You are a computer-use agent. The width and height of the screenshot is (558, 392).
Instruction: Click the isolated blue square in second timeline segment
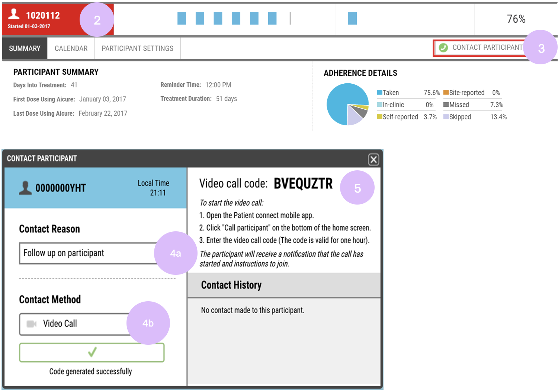[x=352, y=18]
